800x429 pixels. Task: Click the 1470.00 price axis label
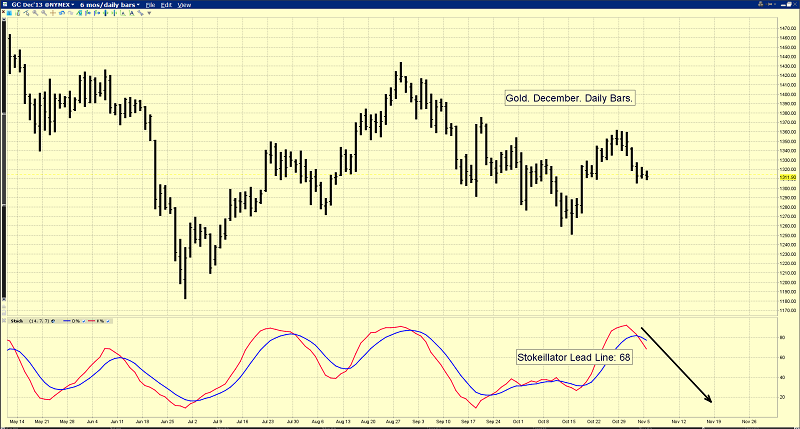[x=788, y=28]
